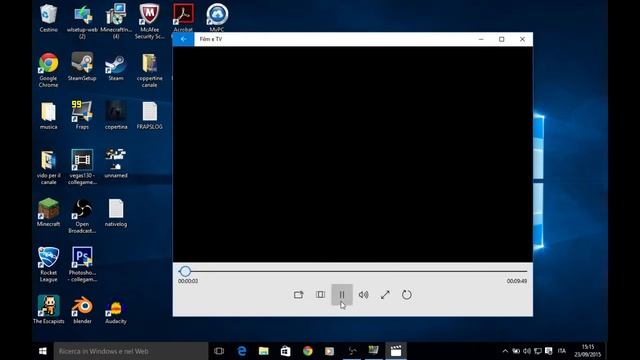Select The Escapists desktop shortcut
The height and width of the screenshot is (360, 640).
coord(49,310)
